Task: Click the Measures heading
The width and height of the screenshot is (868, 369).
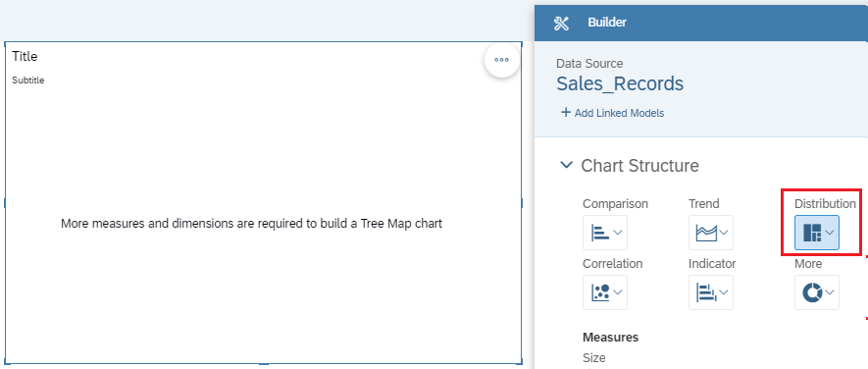Action: coord(611,337)
